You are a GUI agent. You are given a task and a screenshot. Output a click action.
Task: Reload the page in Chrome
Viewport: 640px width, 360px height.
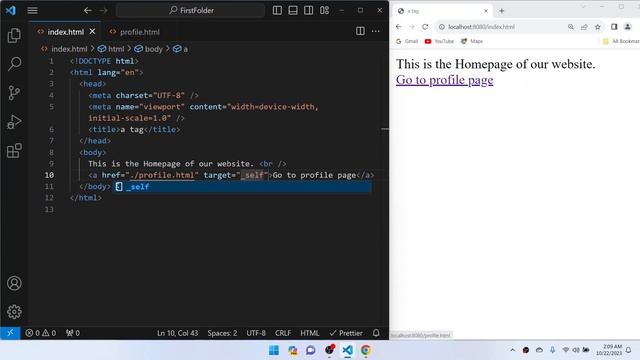pyautogui.click(x=425, y=27)
